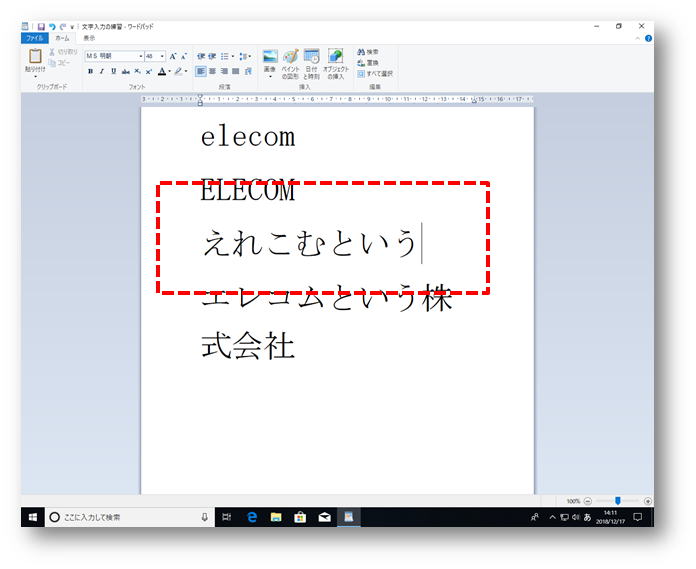Toggle Bold formatting
696x569 pixels.
click(x=91, y=71)
